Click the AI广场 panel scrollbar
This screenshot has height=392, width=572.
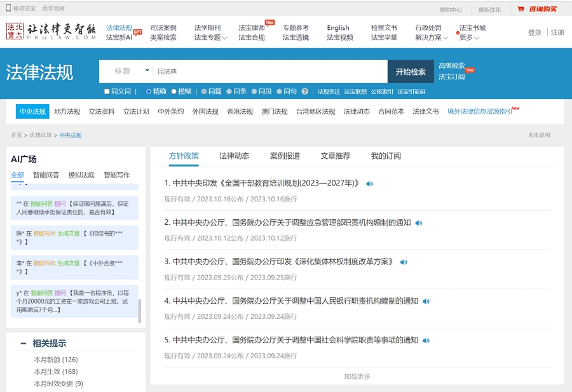point(140,311)
